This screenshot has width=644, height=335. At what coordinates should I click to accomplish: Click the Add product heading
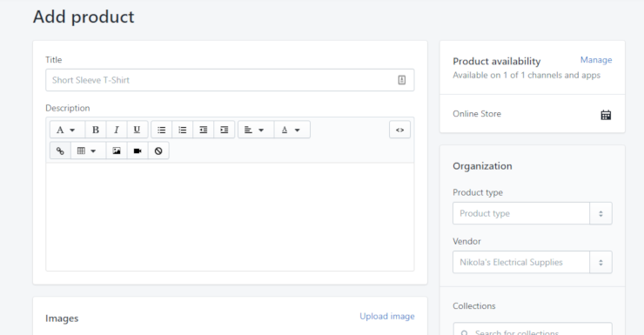click(84, 17)
